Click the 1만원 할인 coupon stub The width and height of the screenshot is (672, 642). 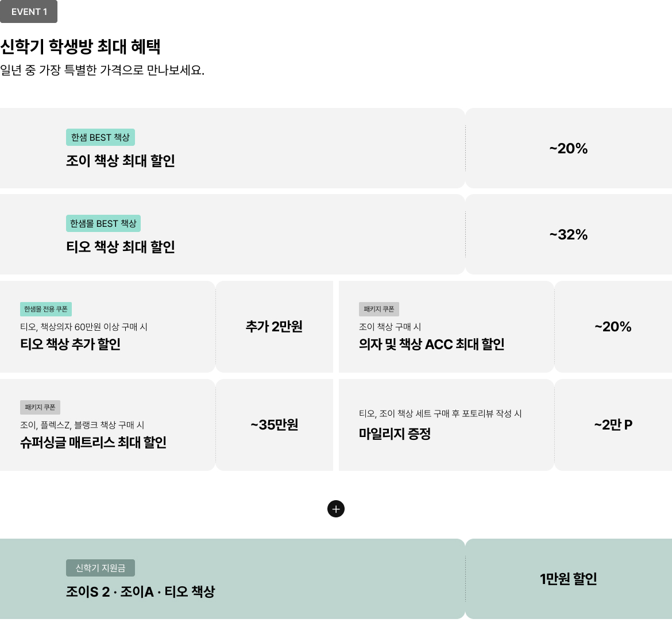(568, 579)
